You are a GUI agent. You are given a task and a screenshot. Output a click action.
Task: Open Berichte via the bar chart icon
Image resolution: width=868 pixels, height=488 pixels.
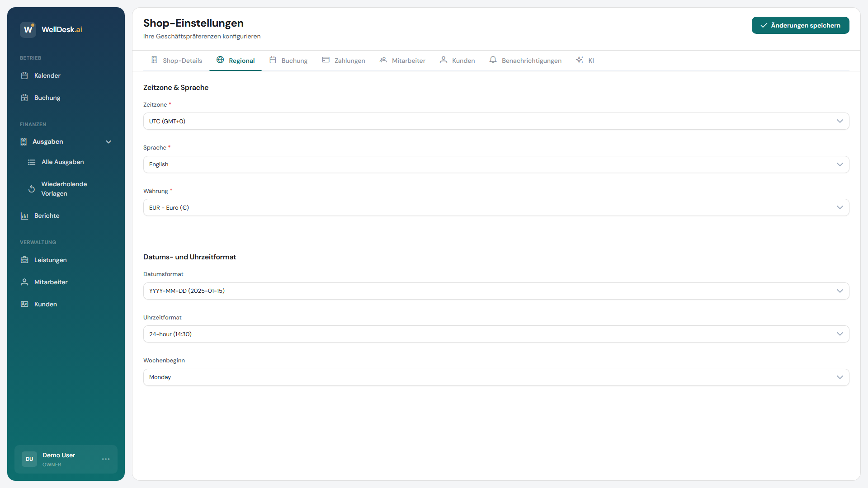tap(24, 216)
